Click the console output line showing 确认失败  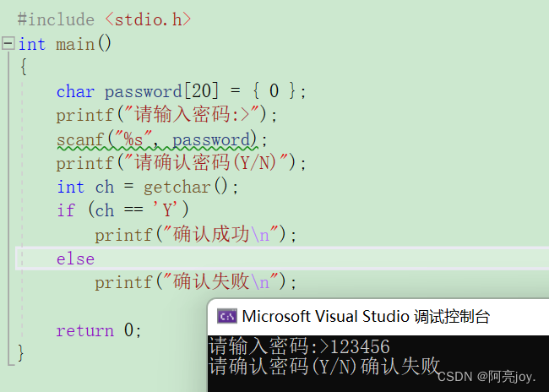323,367
